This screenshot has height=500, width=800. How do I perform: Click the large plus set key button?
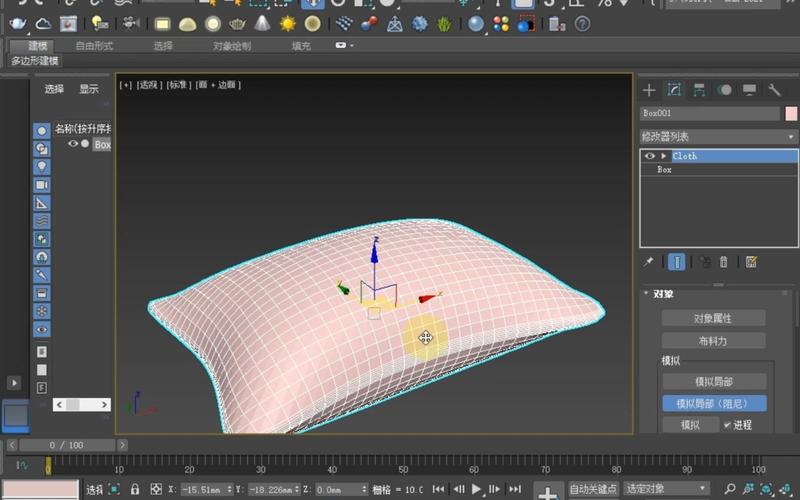click(x=547, y=493)
